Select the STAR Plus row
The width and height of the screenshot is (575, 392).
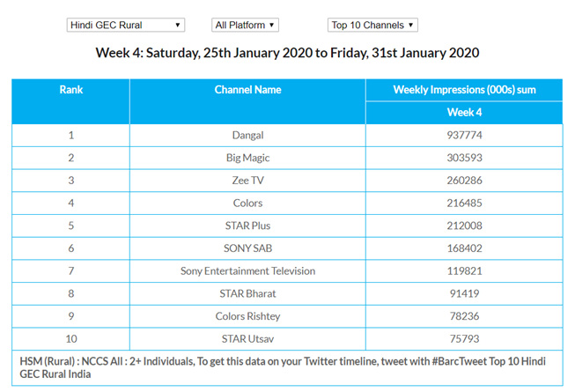click(x=247, y=226)
